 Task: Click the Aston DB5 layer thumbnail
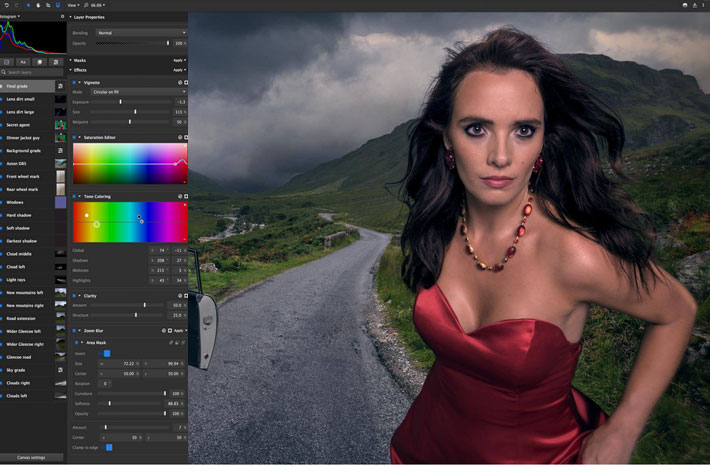(x=60, y=163)
